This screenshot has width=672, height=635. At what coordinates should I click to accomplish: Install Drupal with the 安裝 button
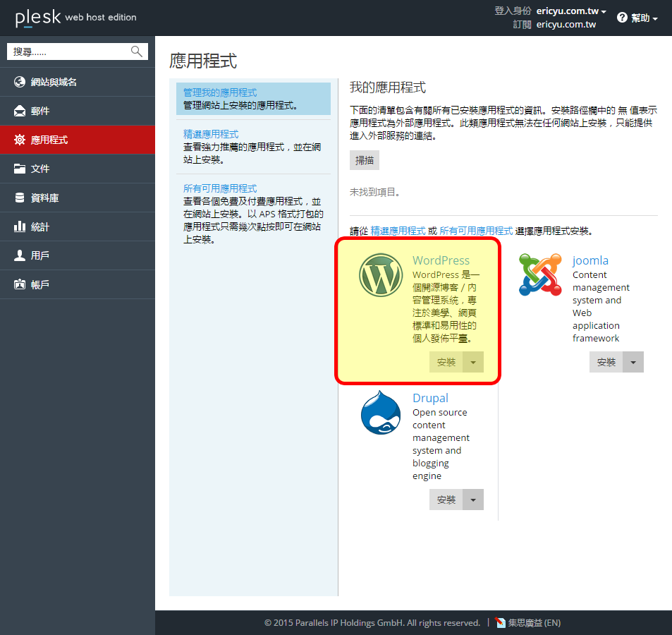tap(446, 500)
